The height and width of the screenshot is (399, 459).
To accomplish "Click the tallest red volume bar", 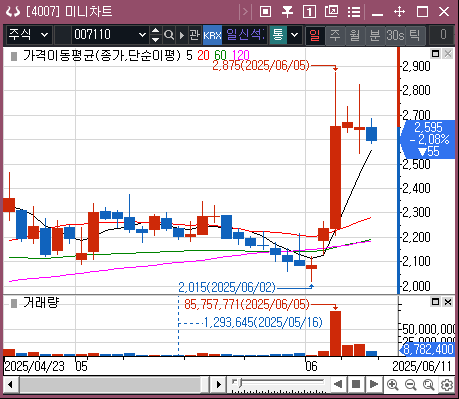I will pyautogui.click(x=335, y=333).
